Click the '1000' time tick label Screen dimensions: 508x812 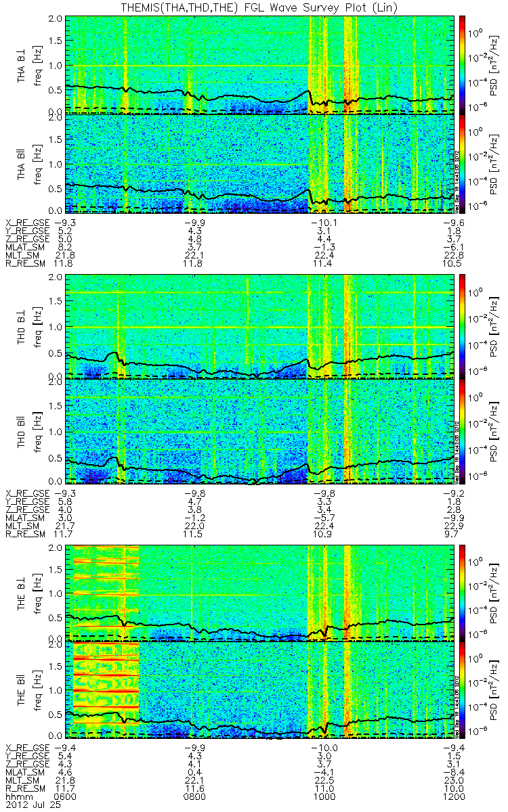(324, 798)
